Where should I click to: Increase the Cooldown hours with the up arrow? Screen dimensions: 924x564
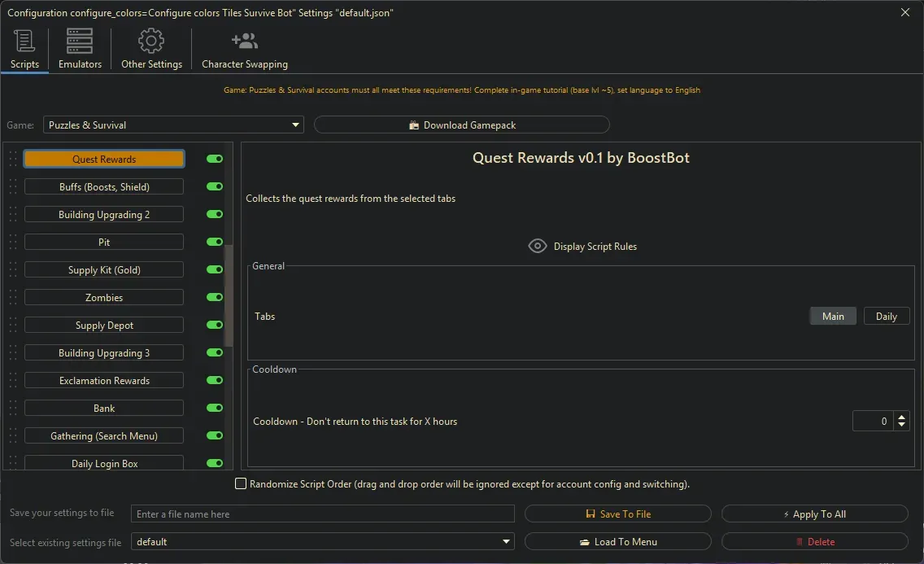(901, 417)
